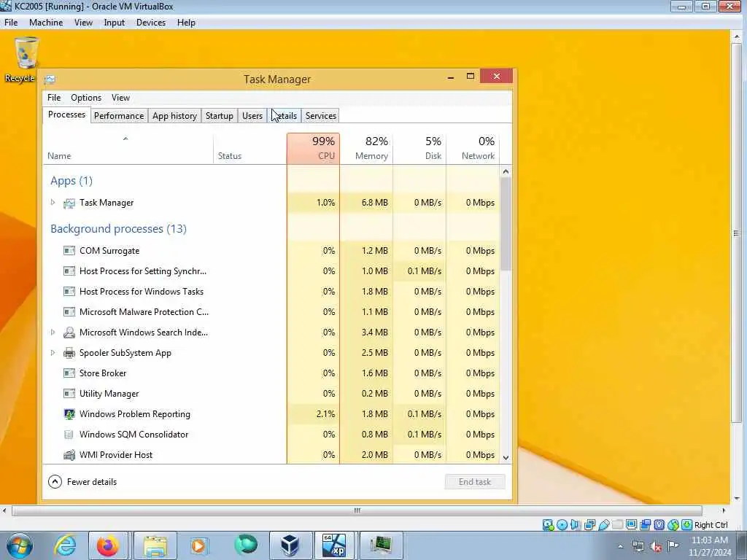Switch to VirtualBox Manager on taskbar
This screenshot has height=560, width=747.
[290, 545]
